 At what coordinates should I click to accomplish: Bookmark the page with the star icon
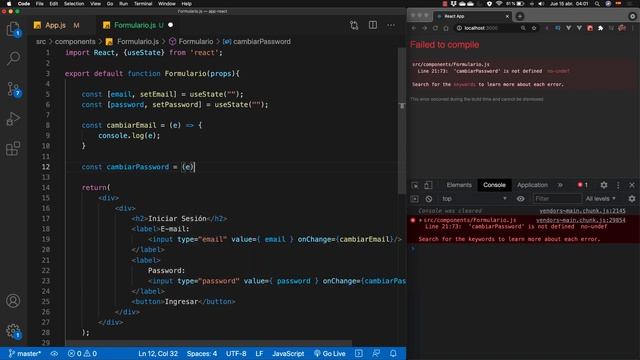[x=534, y=28]
